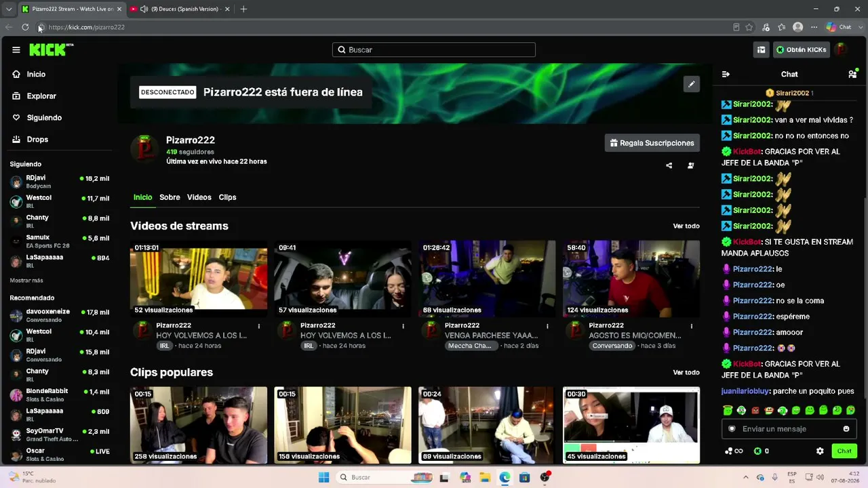The height and width of the screenshot is (488, 868).
Task: Go to Explorar in the sidebar
Action: [x=41, y=96]
